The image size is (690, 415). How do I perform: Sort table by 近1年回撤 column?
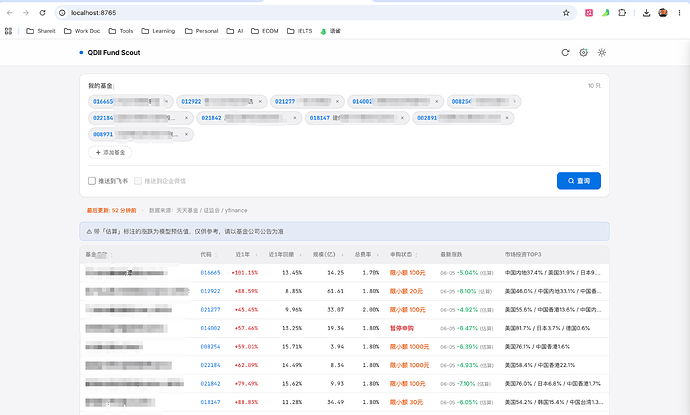pos(285,254)
